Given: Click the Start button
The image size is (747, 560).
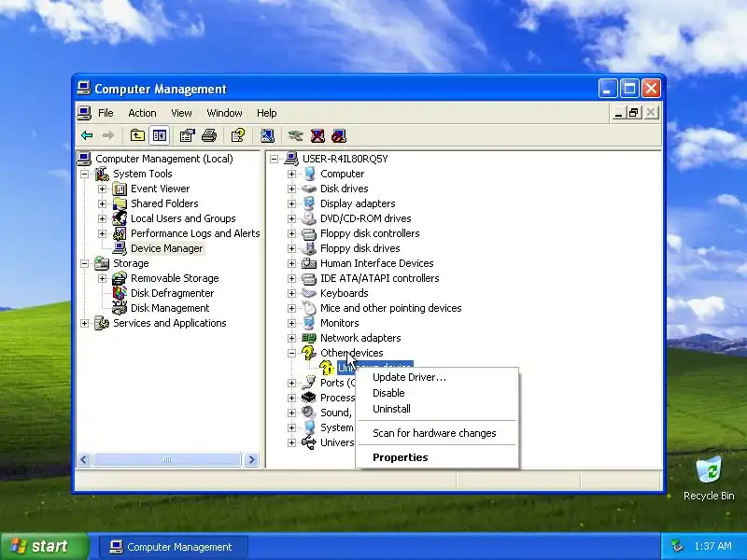Looking at the screenshot, I should [45, 546].
